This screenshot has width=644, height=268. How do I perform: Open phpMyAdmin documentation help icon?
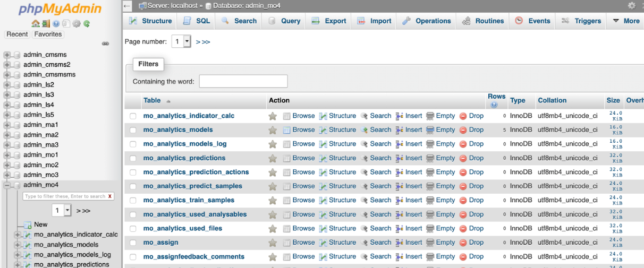pyautogui.click(x=56, y=23)
